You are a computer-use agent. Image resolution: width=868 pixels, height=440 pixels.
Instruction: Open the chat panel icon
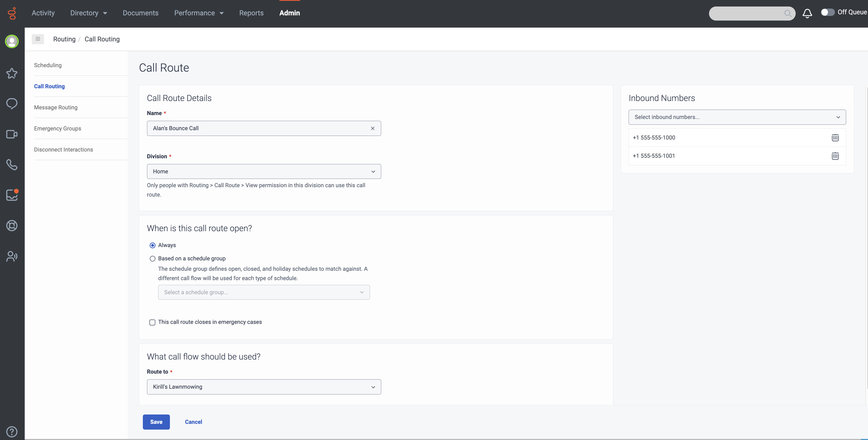coord(12,104)
